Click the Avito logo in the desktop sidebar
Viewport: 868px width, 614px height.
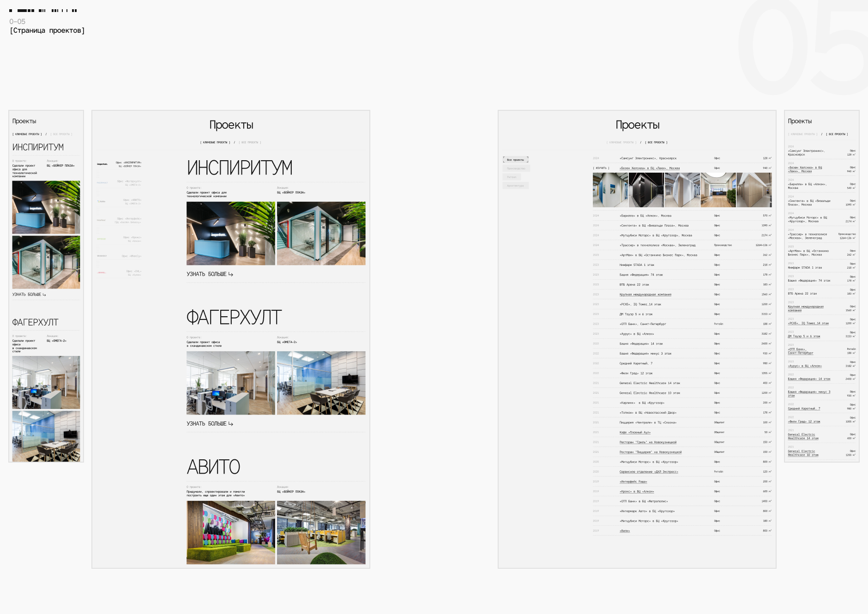point(101,201)
